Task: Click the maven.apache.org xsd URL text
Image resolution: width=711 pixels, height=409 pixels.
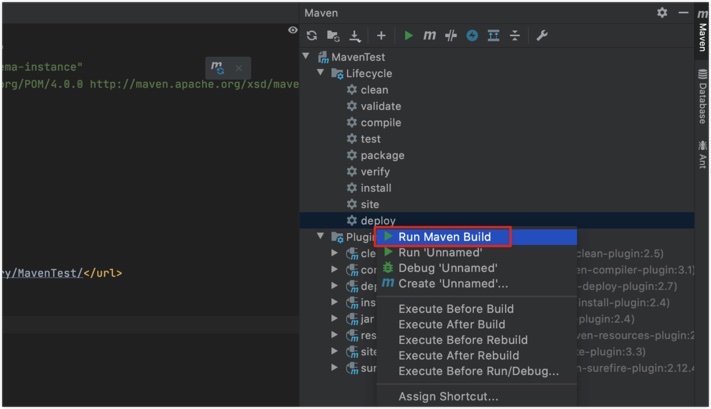Action: click(x=194, y=84)
